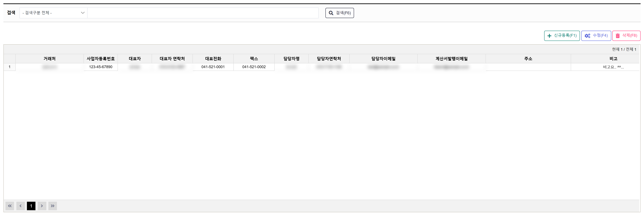The image size is (644, 215).
Task: Go to next page arrow
Action: coord(42,206)
